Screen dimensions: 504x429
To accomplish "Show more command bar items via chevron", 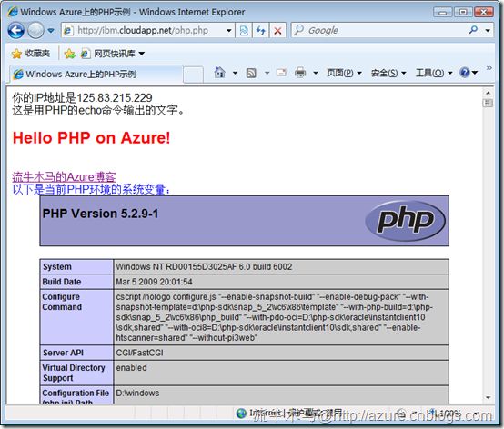I will coord(489,68).
